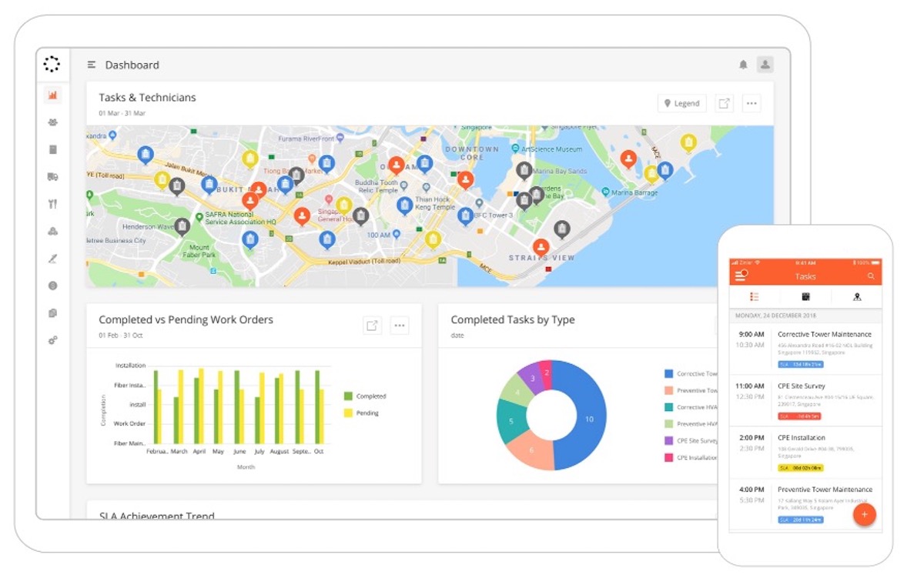
Task: Select the list view tab in mobile app
Action: (x=753, y=296)
